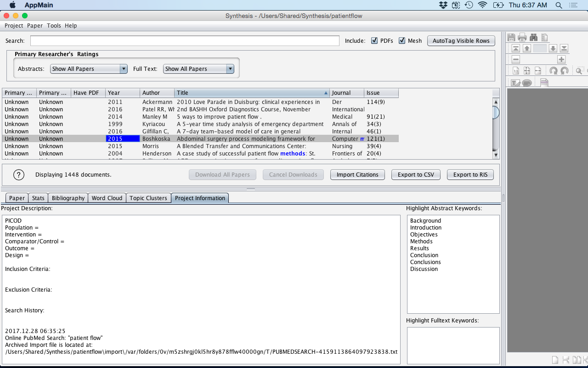Open search with the binoculars icon
This screenshot has width=588, height=368.
point(533,38)
